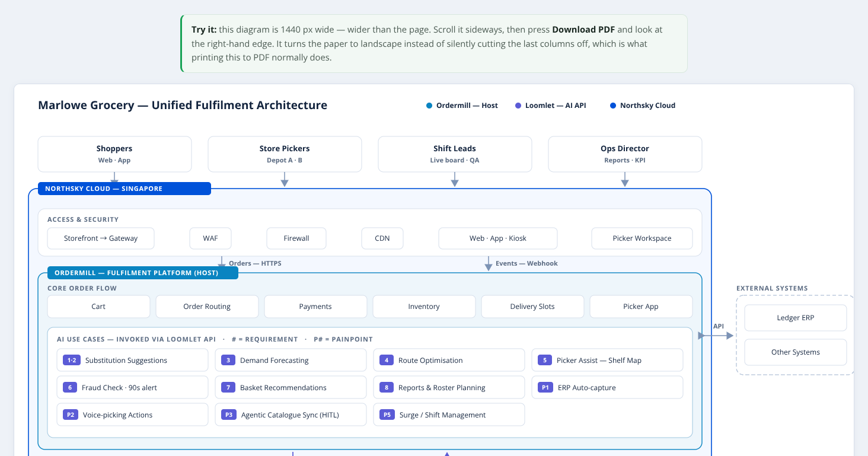Select the Picker Assist — Shelf Map card
This screenshot has height=456, width=868.
click(x=608, y=360)
